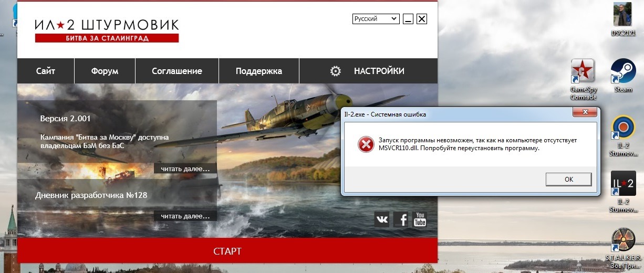Close the Il-2.exe system error dialog
Screen dimensions: 644x273
point(585,113)
